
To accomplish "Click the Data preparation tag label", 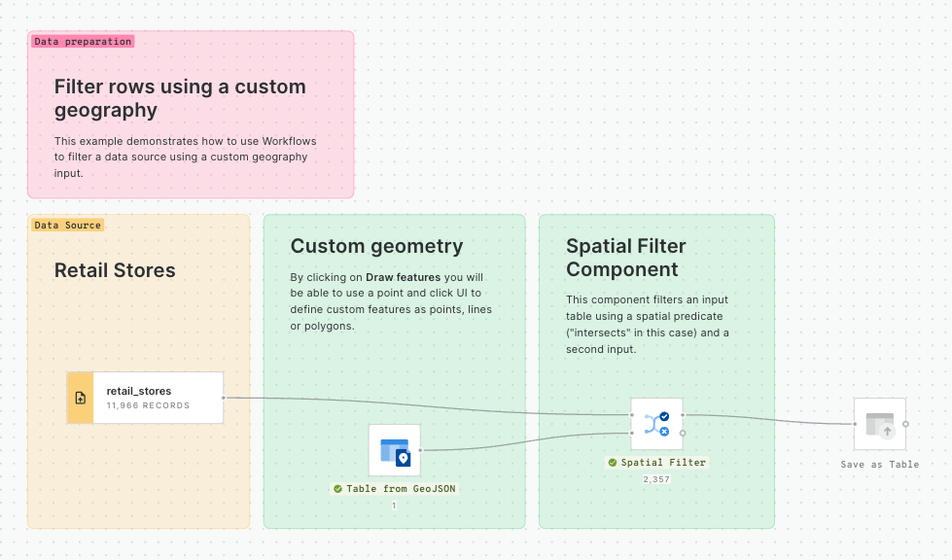I will pos(83,42).
